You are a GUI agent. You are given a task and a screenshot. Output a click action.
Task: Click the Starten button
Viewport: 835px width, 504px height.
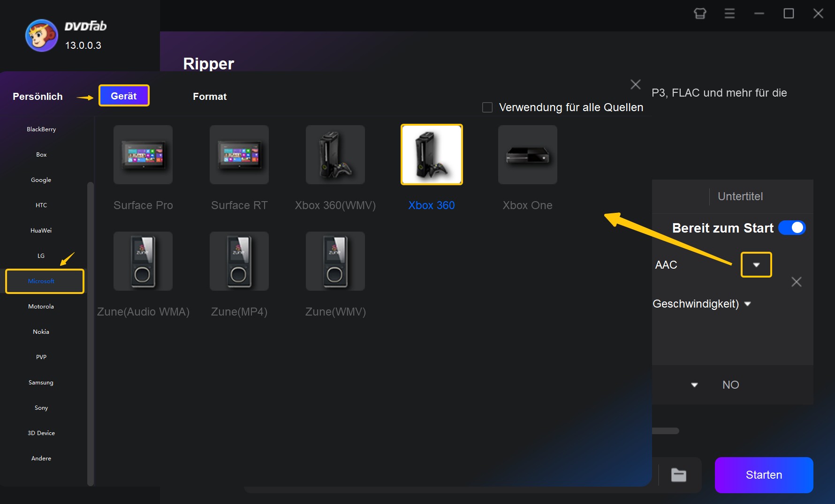click(x=764, y=475)
